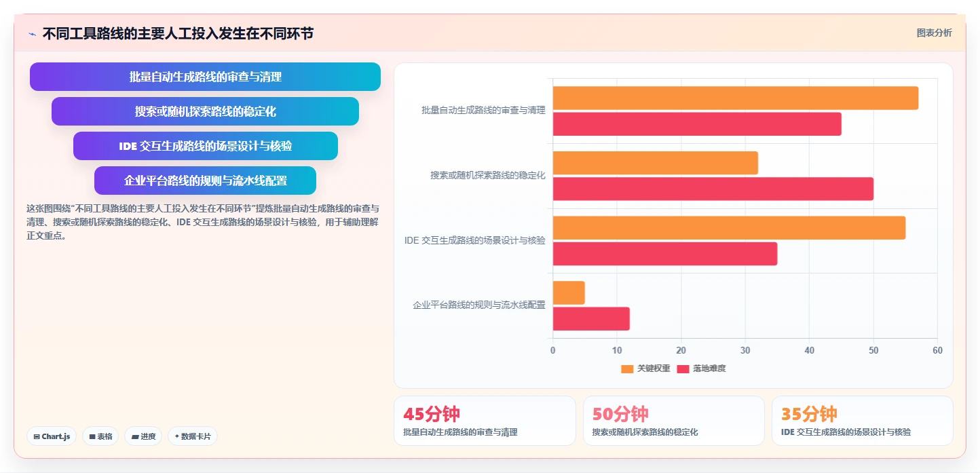The height and width of the screenshot is (473, 980).
Task: Click the 进度 tag chip
Action: [x=143, y=436]
